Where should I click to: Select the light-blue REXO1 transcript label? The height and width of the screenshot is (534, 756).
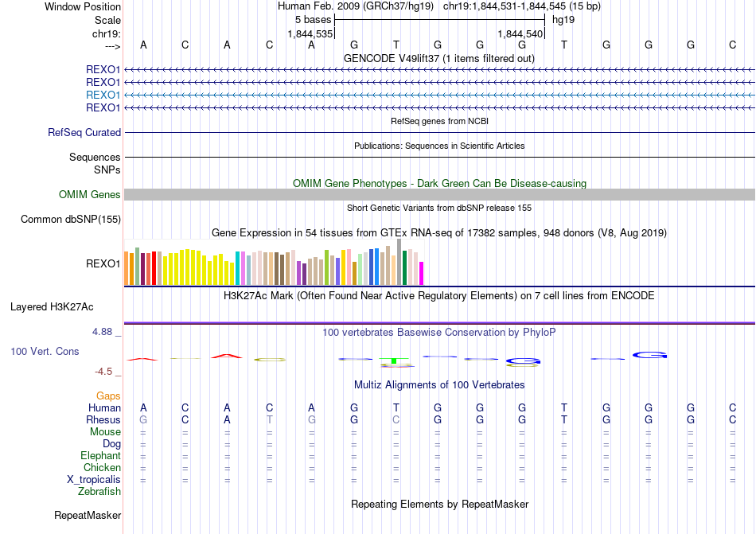pos(103,95)
